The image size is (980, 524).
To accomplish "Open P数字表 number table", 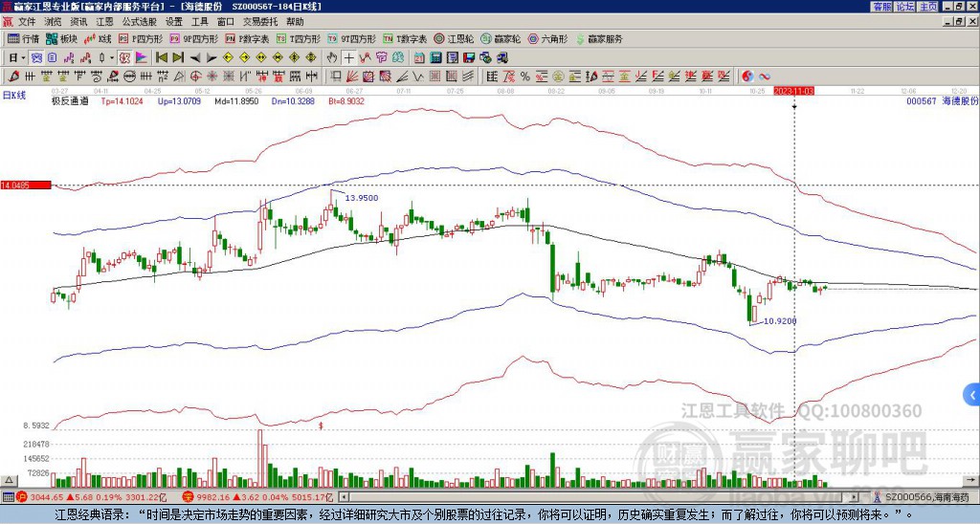I will point(247,38).
